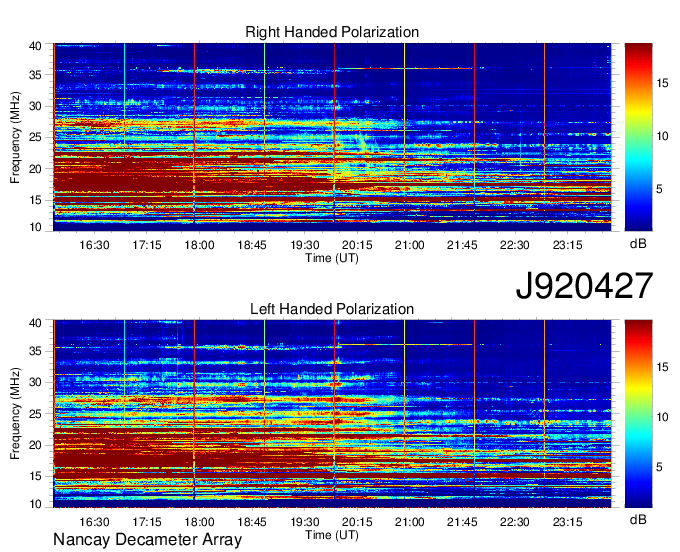Click the 15 dB mark on the Left Handed colorbar

click(x=662, y=367)
